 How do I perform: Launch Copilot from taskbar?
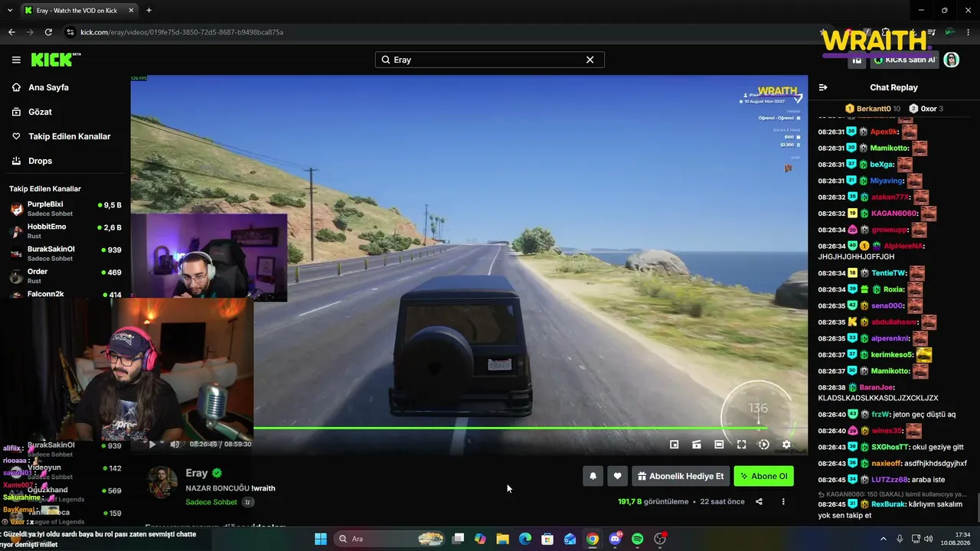point(480,539)
